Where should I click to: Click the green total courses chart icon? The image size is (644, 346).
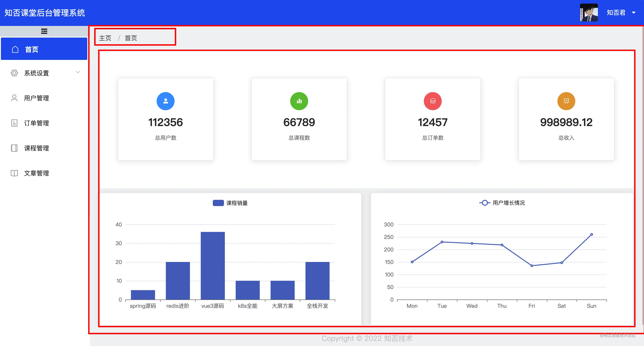pyautogui.click(x=299, y=101)
